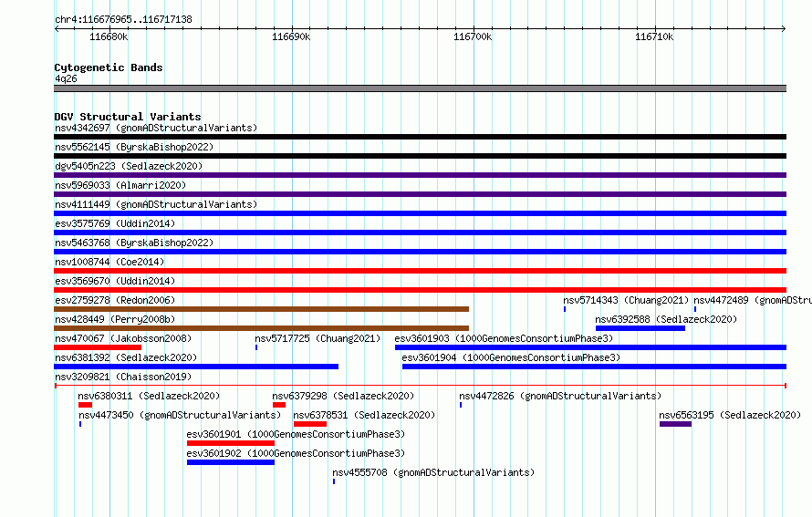Select tiny blue mark under nsv5717725
This screenshot has width=812, height=517.
point(256,347)
